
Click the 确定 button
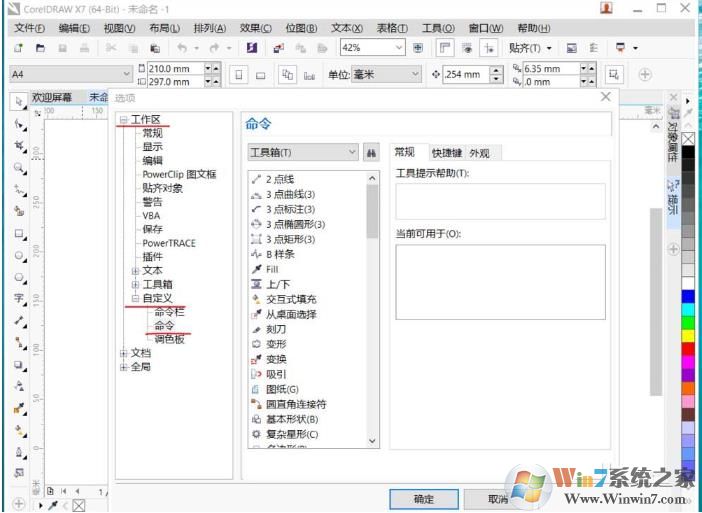point(423,499)
